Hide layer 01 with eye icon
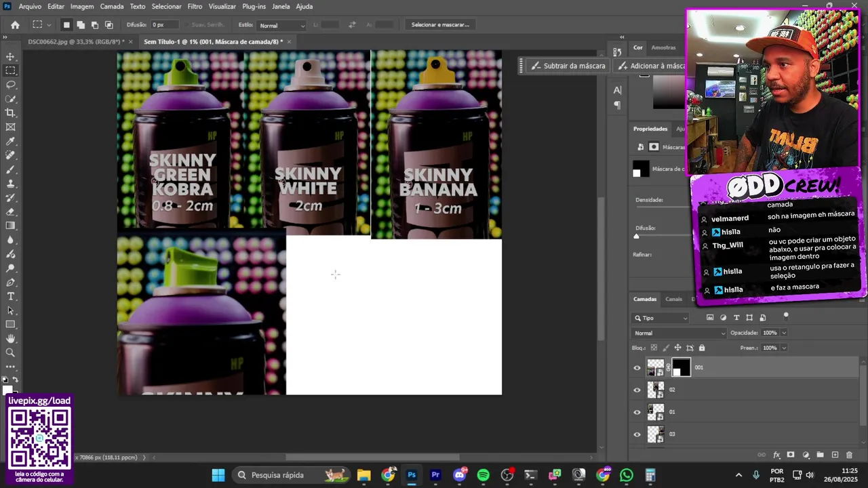The image size is (868, 488). pos(637,412)
